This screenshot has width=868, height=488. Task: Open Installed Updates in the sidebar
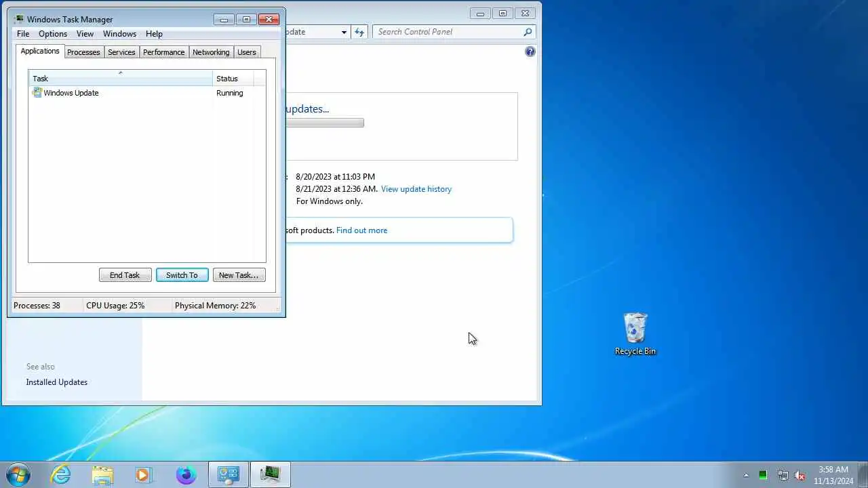pos(57,382)
